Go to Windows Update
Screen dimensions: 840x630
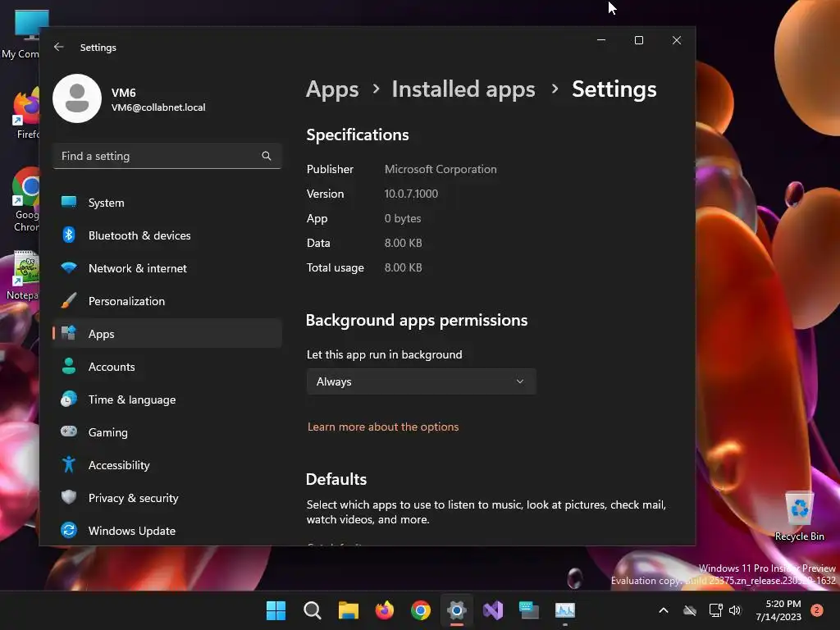pyautogui.click(x=167, y=531)
